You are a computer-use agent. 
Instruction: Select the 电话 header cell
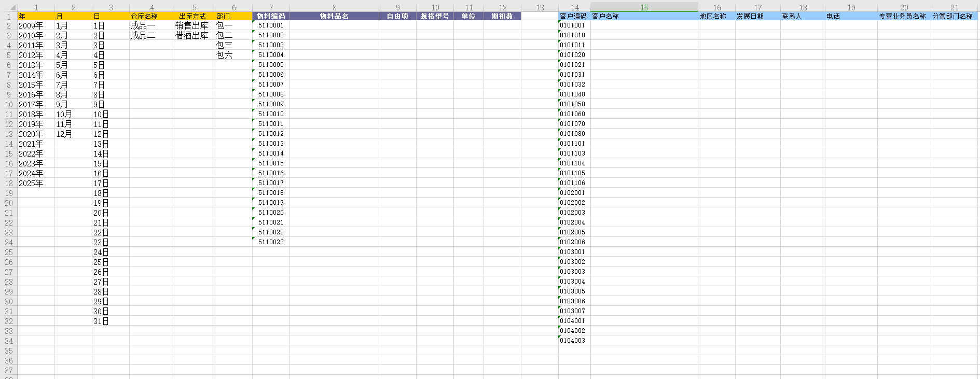851,16
